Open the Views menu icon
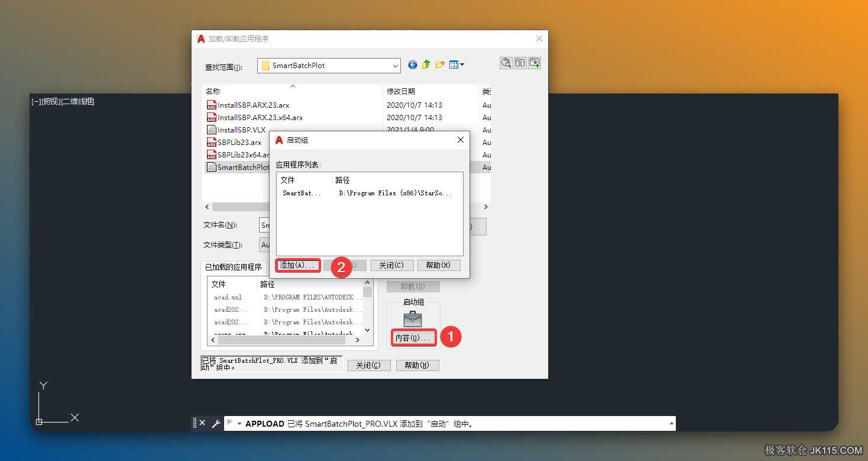Viewport: 868px width, 461px height. 456,65
